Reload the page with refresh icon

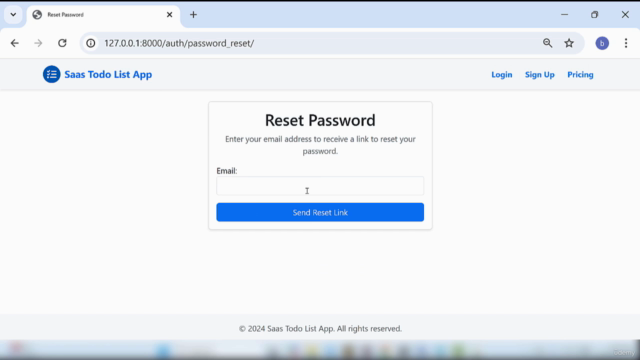pos(62,43)
